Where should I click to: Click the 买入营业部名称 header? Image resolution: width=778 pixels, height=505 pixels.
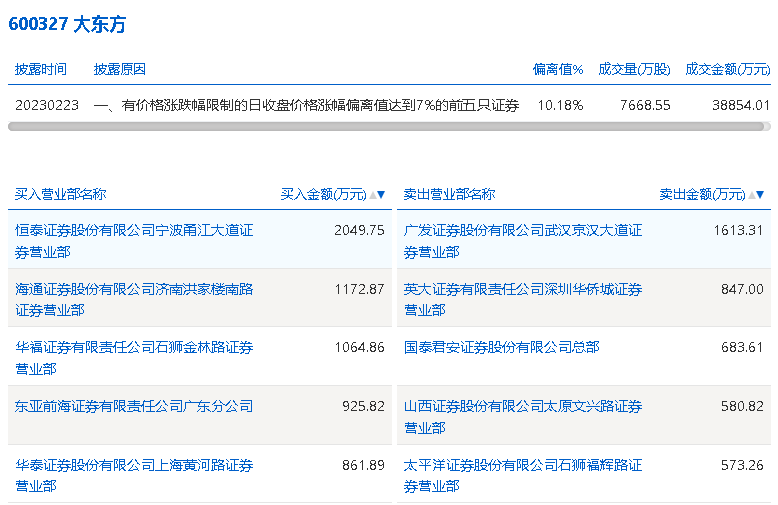click(x=61, y=194)
